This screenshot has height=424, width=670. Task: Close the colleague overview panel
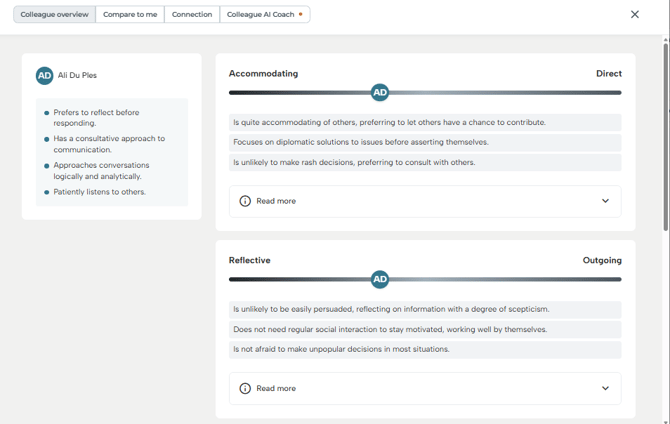tap(634, 15)
